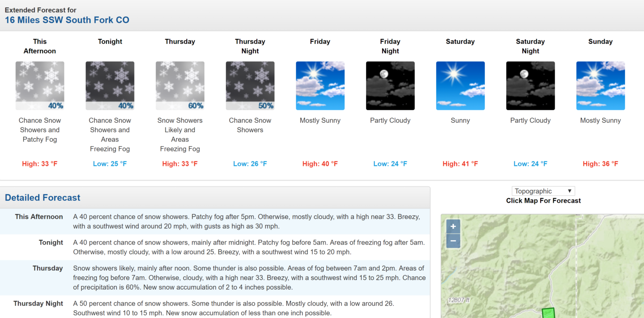Viewport: 644px width, 318px height.
Task: Click the Saturday Night moon icon
Action: click(x=531, y=86)
